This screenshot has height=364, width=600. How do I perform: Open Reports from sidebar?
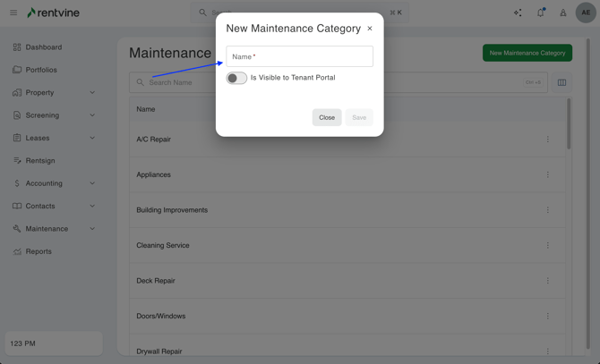point(39,251)
